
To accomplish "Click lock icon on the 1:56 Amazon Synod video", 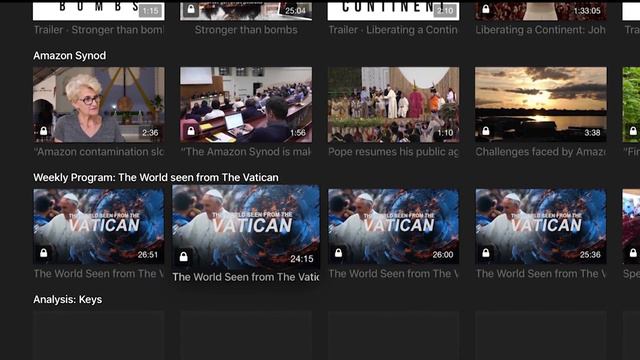I will click(x=191, y=131).
